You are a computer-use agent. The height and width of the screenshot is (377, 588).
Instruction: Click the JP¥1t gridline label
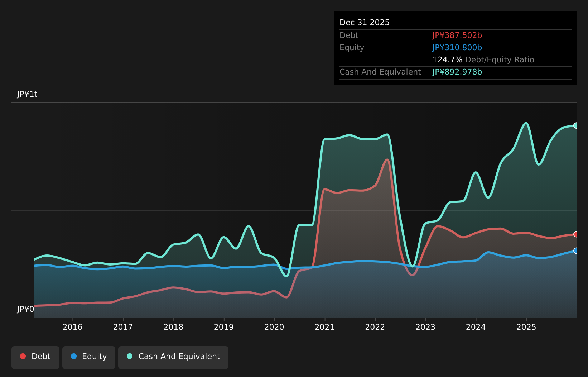coord(28,94)
